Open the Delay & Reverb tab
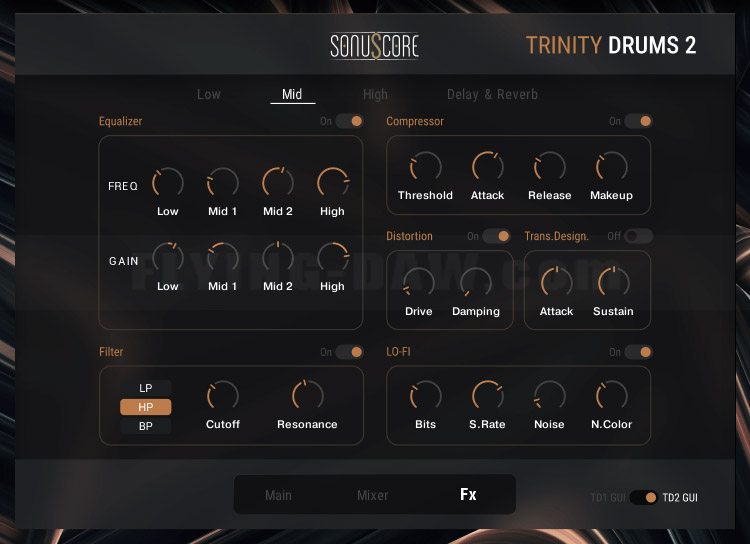Image resolution: width=750 pixels, height=544 pixels. [492, 94]
